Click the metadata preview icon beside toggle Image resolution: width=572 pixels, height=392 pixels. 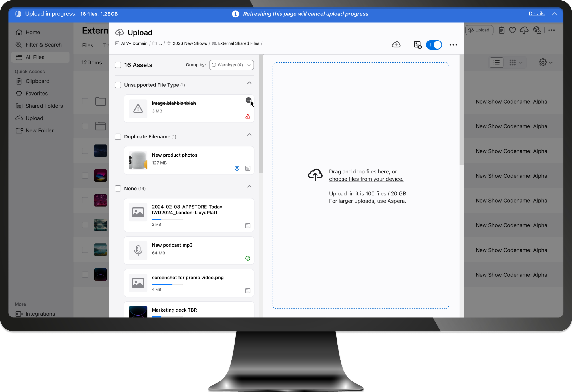pyautogui.click(x=418, y=45)
